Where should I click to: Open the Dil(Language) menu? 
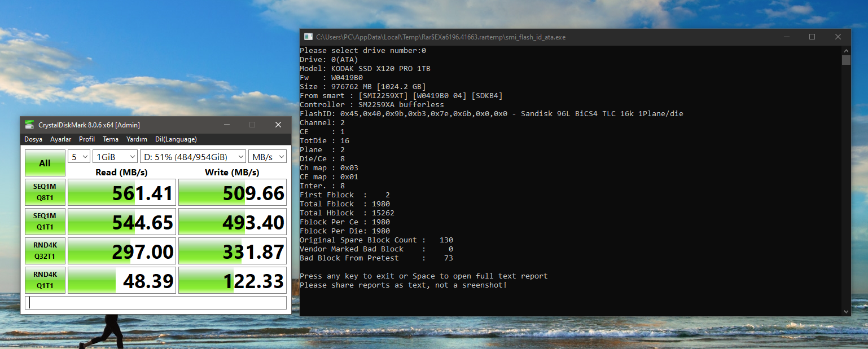pyautogui.click(x=176, y=139)
